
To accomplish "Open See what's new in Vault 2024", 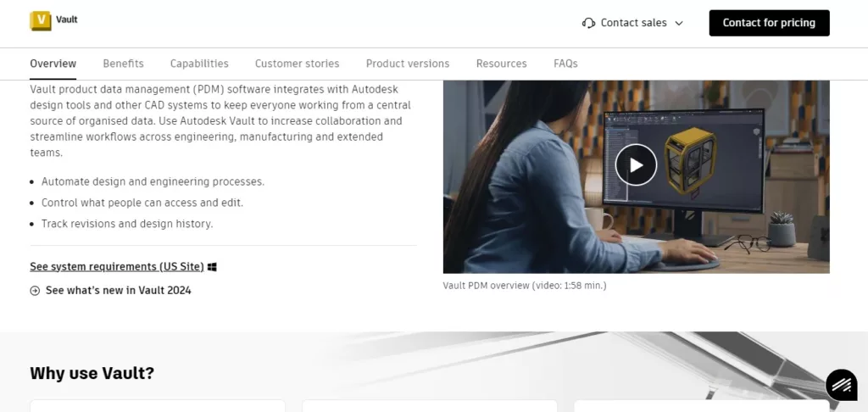I will tap(118, 290).
